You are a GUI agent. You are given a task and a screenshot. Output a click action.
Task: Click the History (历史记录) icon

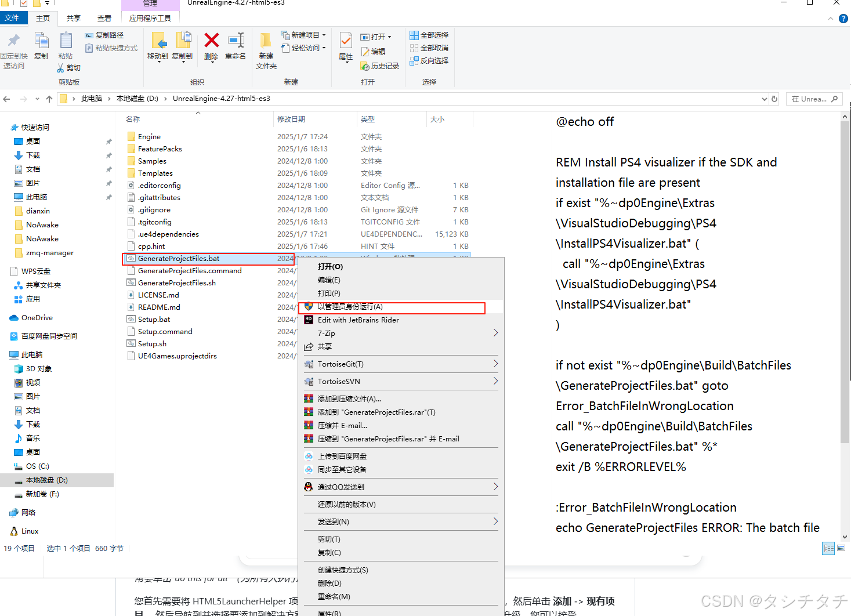coord(380,66)
